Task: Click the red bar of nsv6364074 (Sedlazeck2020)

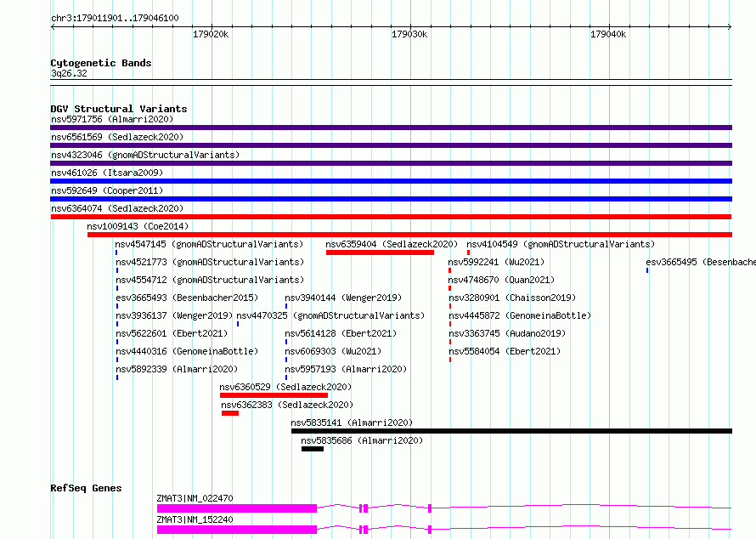Action: coord(391,217)
